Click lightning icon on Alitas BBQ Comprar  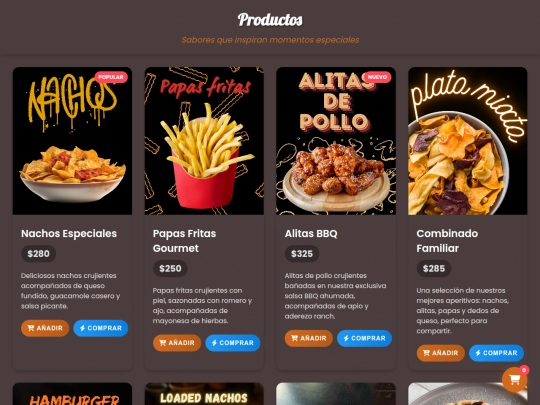pos(346,339)
